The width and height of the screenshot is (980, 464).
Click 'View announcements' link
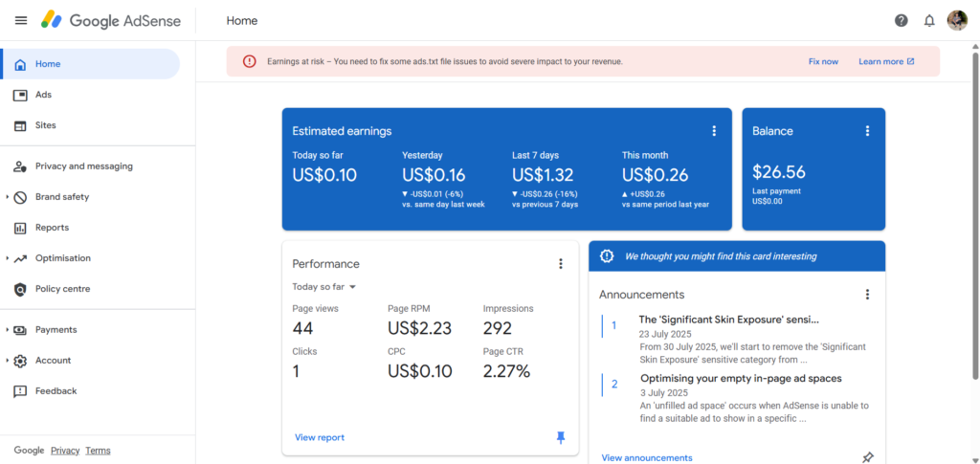tap(647, 457)
